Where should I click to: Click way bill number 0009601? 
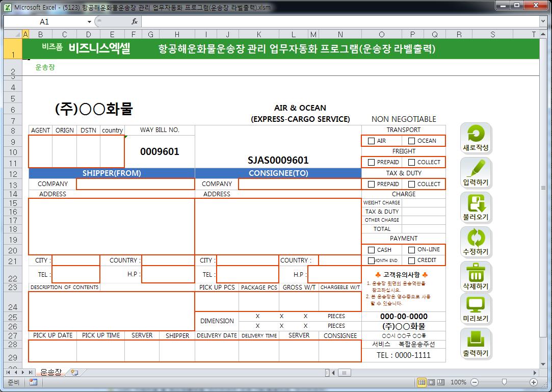click(x=160, y=152)
